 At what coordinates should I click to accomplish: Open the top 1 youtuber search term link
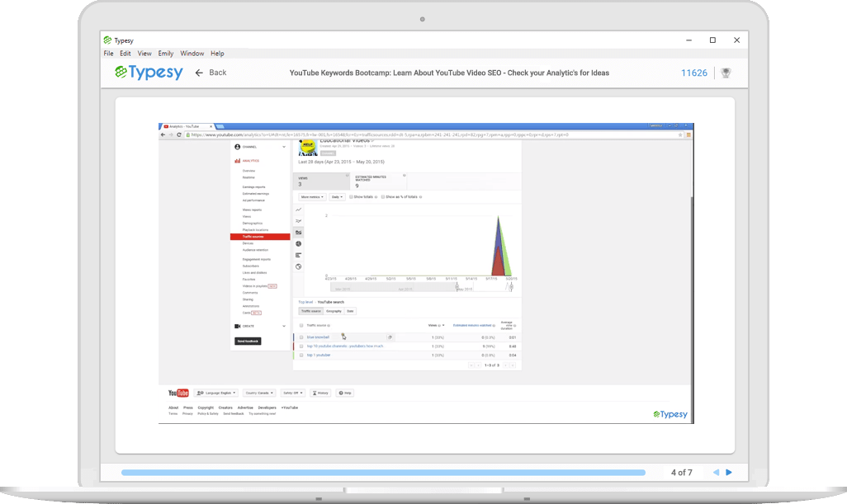click(319, 355)
